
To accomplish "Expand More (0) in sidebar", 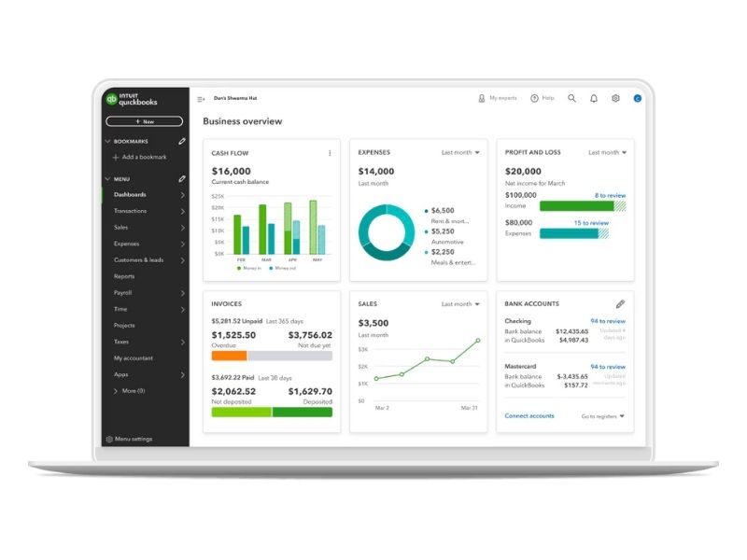I will pyautogui.click(x=116, y=391).
